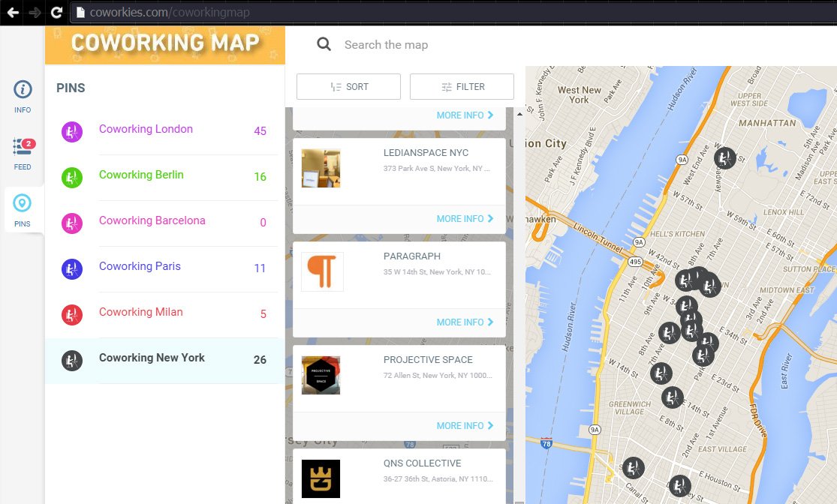Click the 72 Allen St address
837x504 pixels.
438,376
